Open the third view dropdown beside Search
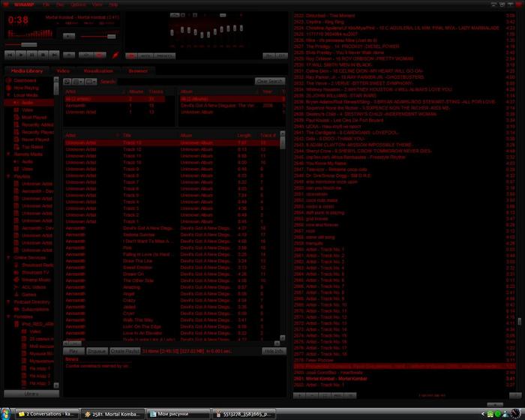 (x=91, y=82)
